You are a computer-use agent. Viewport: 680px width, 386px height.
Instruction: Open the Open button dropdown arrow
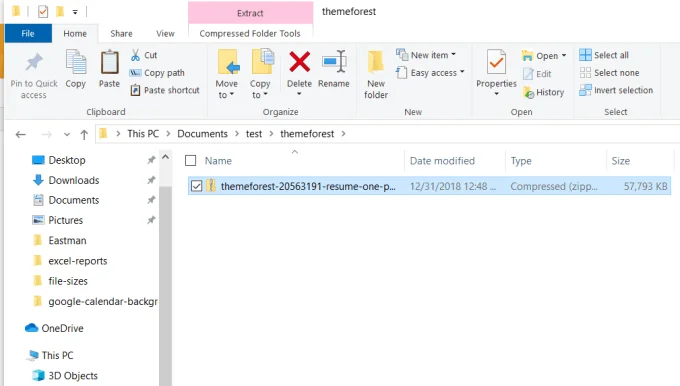coord(564,56)
